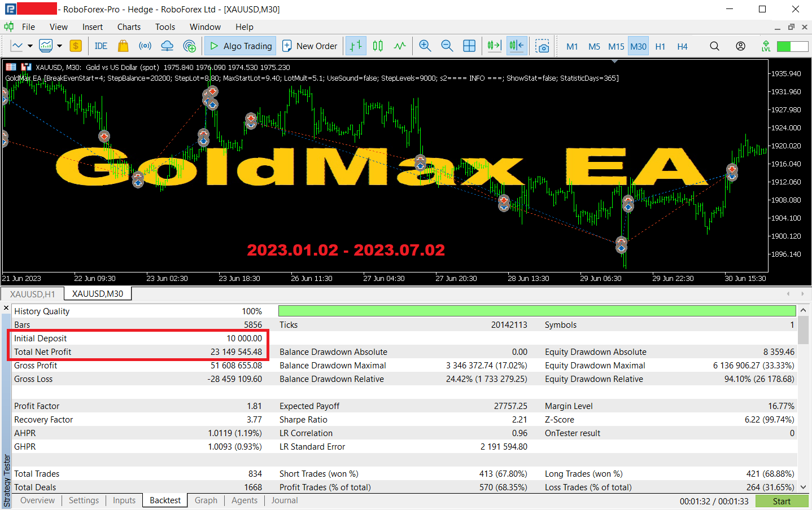
Task: Open the File menu
Action: click(28, 27)
